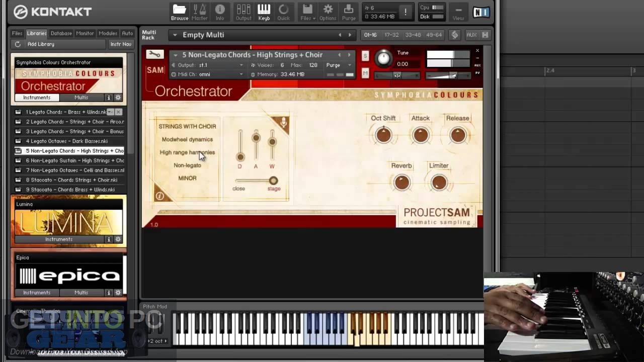This screenshot has width=644, height=362.
Task: Click the Oct Shift knob
Action: click(383, 135)
